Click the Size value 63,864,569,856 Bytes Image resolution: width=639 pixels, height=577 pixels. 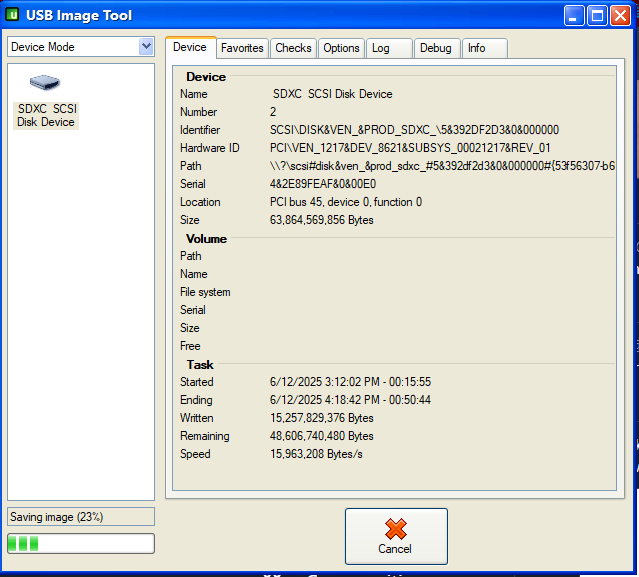pyautogui.click(x=322, y=220)
